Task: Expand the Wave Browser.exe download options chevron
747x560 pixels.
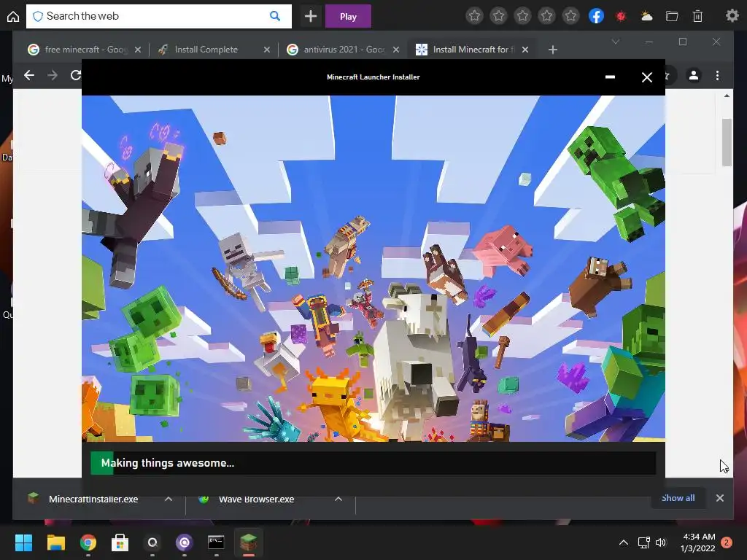Action: (338, 499)
